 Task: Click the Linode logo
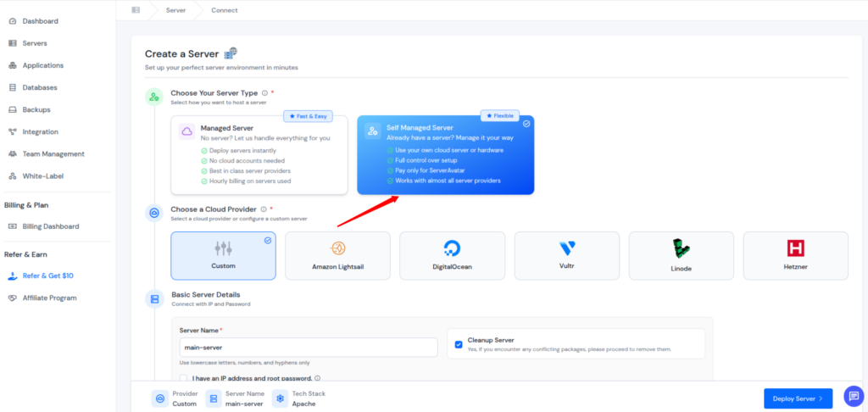point(682,249)
